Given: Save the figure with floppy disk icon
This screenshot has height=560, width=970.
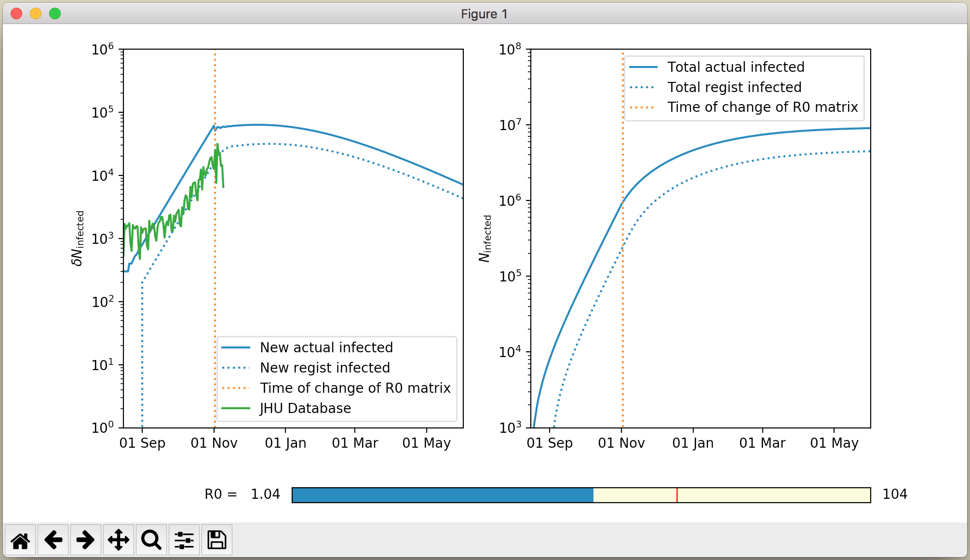Looking at the screenshot, I should [217, 540].
